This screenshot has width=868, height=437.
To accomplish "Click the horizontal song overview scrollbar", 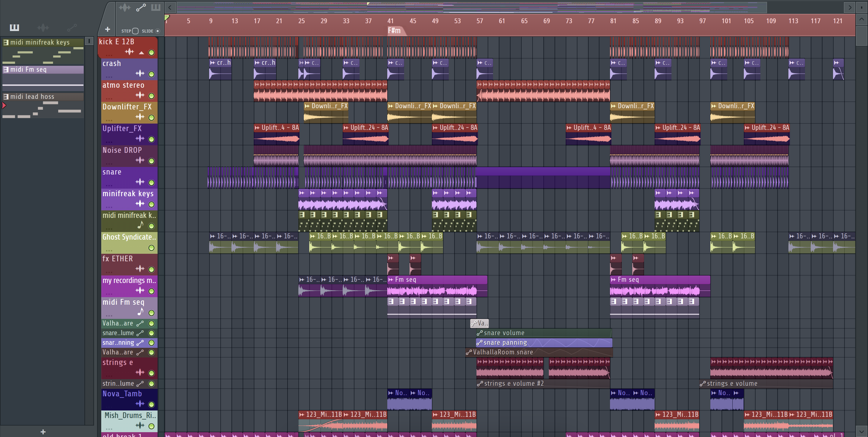I will (472, 7).
